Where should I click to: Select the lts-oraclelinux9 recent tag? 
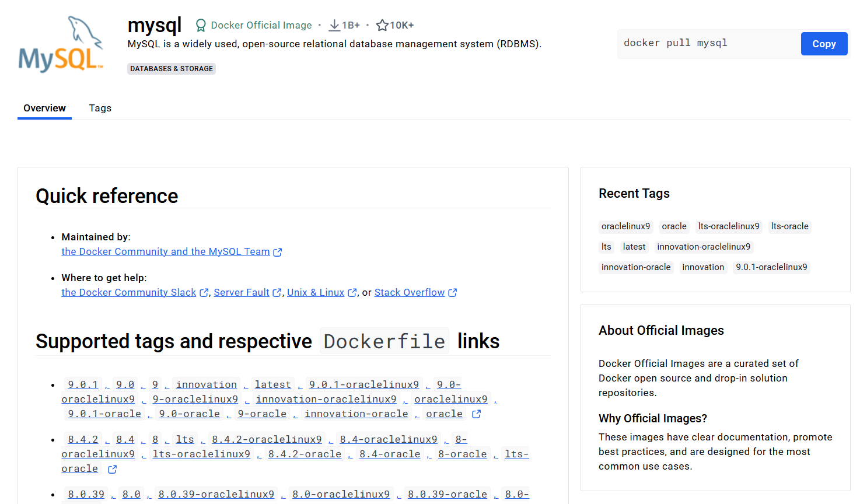point(729,226)
